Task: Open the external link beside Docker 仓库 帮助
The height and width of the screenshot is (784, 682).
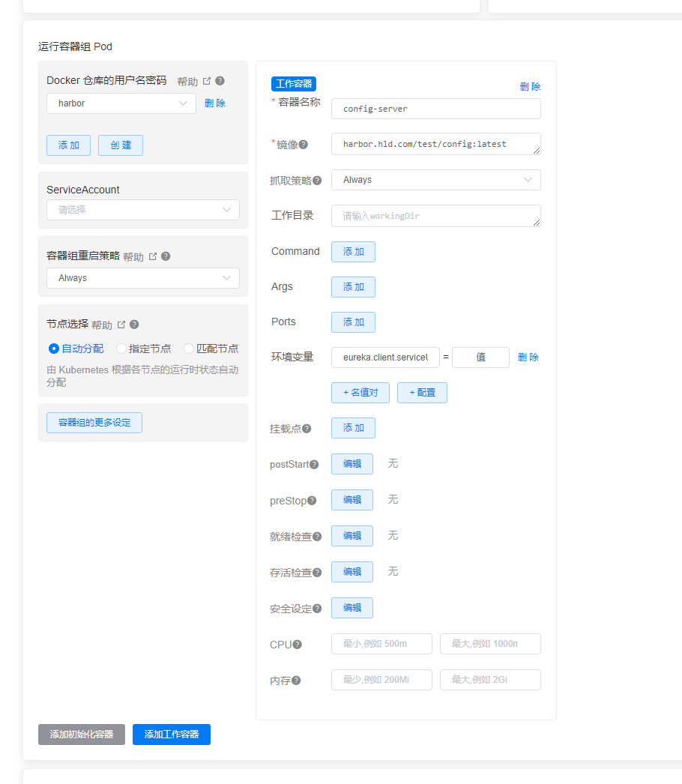Action: [207, 80]
